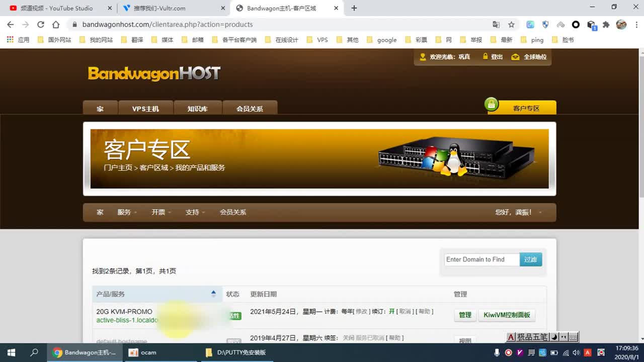Click the BandwagonHOST logo

[154, 73]
